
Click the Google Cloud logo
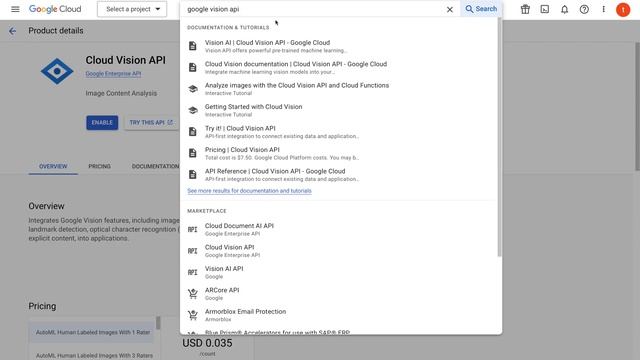coord(55,9)
